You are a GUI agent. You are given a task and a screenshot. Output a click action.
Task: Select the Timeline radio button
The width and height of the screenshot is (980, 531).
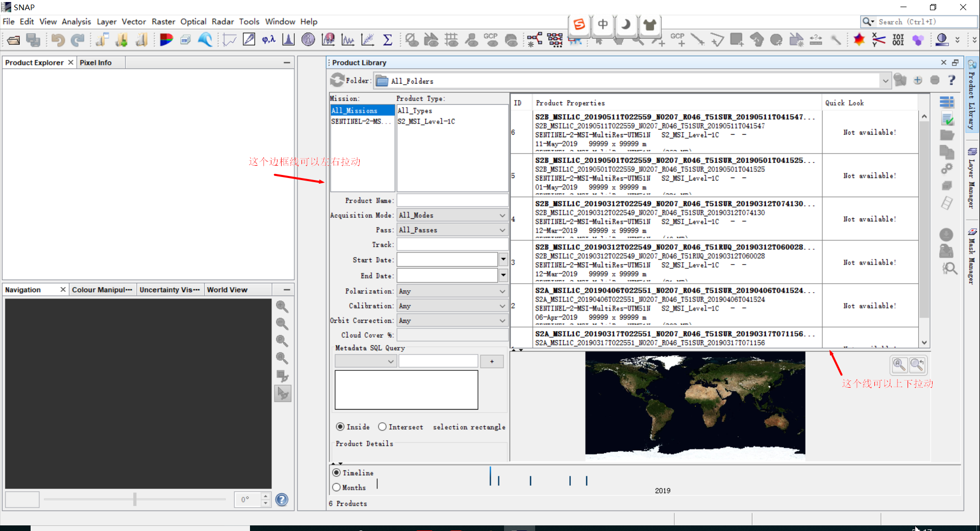coord(337,473)
